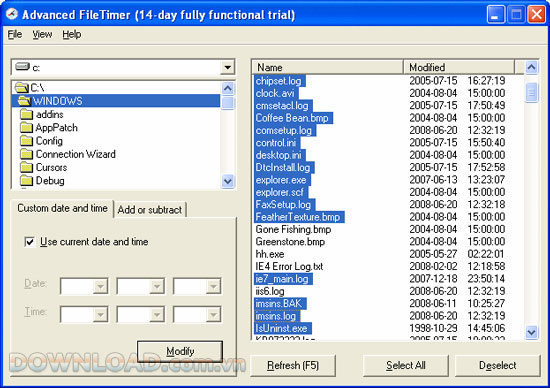Viewport: 550px width, 388px height.
Task: Select the file hh.exe
Action: coord(270,254)
